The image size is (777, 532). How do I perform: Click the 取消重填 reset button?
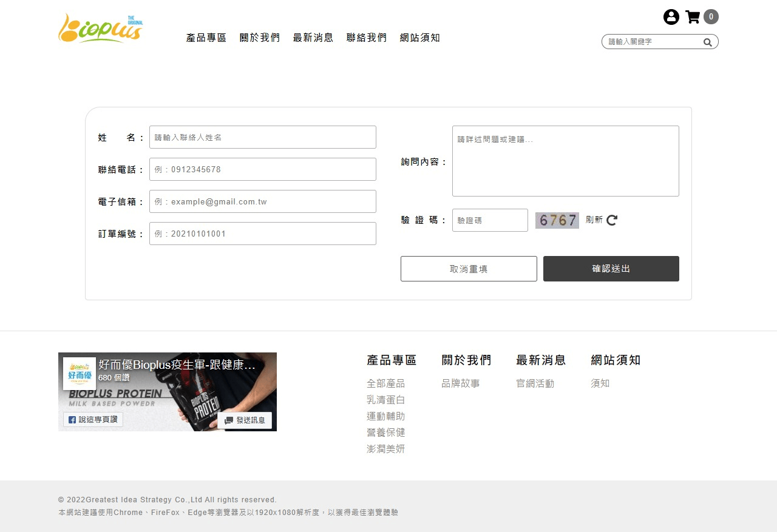pyautogui.click(x=469, y=269)
